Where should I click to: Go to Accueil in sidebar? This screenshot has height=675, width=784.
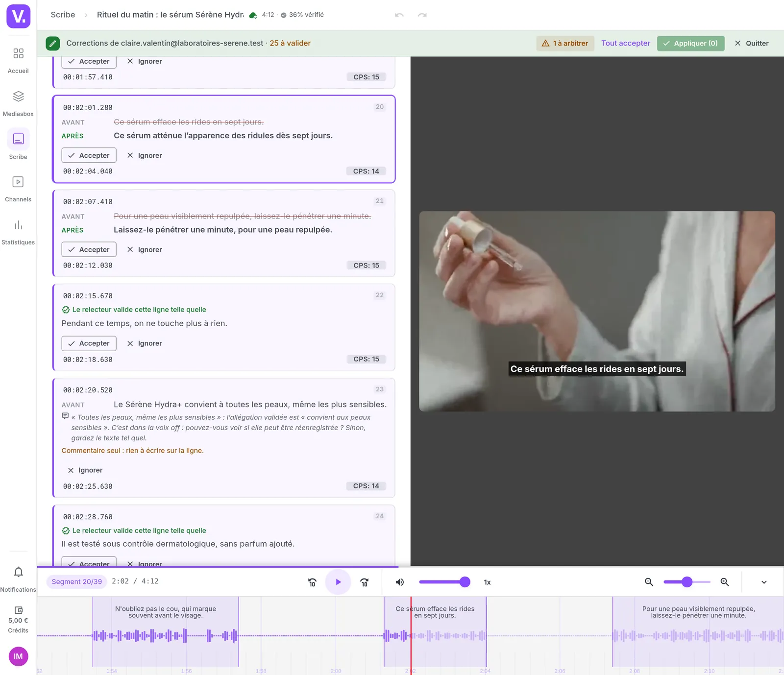18,60
